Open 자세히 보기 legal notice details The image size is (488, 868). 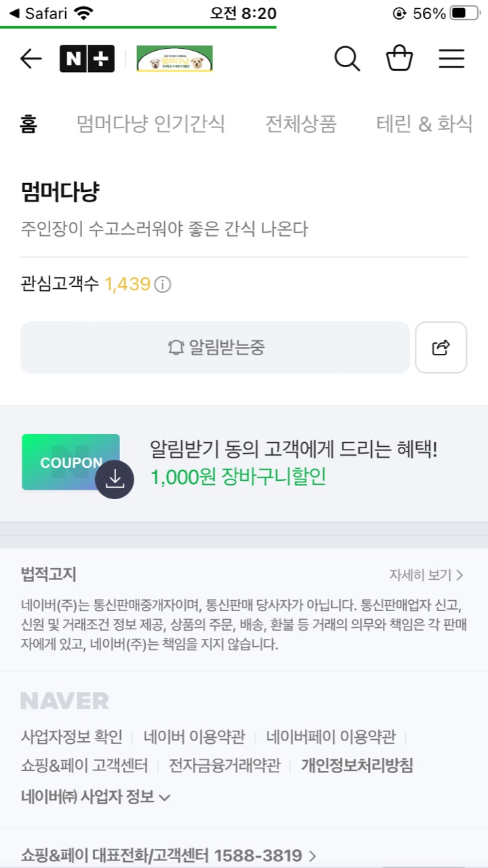click(x=426, y=575)
